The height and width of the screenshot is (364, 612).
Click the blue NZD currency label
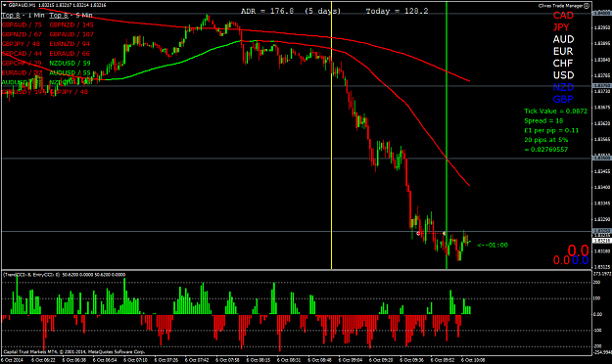[x=563, y=87]
